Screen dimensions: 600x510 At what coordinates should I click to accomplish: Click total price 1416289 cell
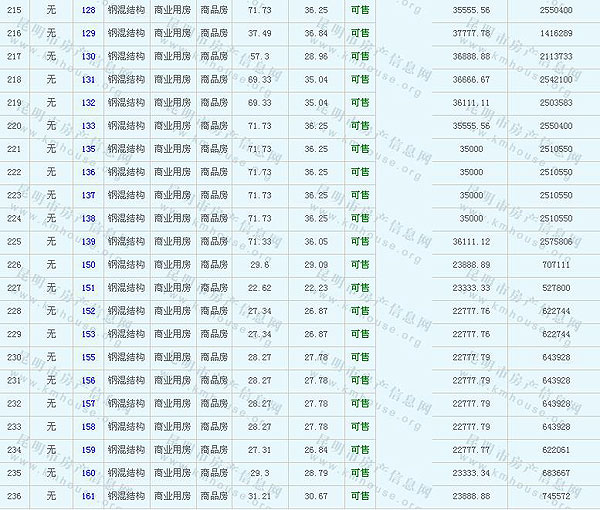[556, 33]
